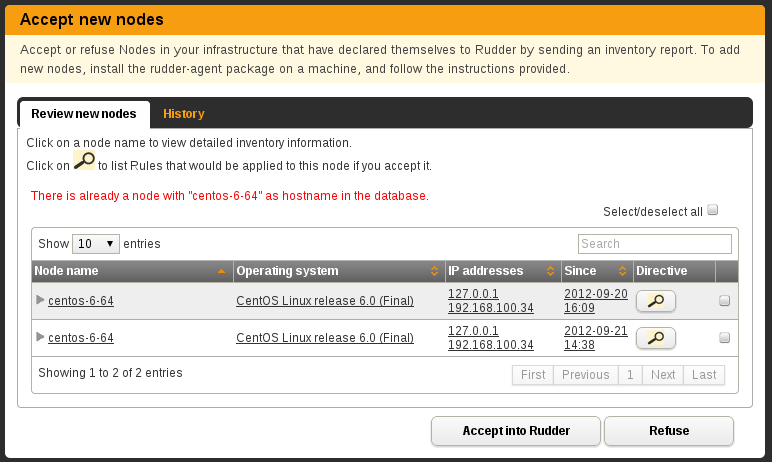The height and width of the screenshot is (462, 772).
Task: Toggle the Select/deselect all checkbox
Action: [712, 210]
